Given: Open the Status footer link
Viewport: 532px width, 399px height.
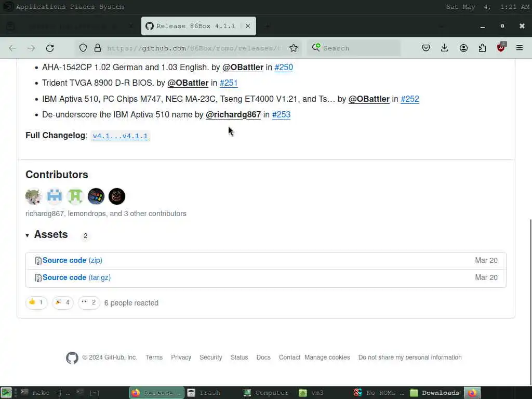Looking at the screenshot, I should [x=239, y=357].
